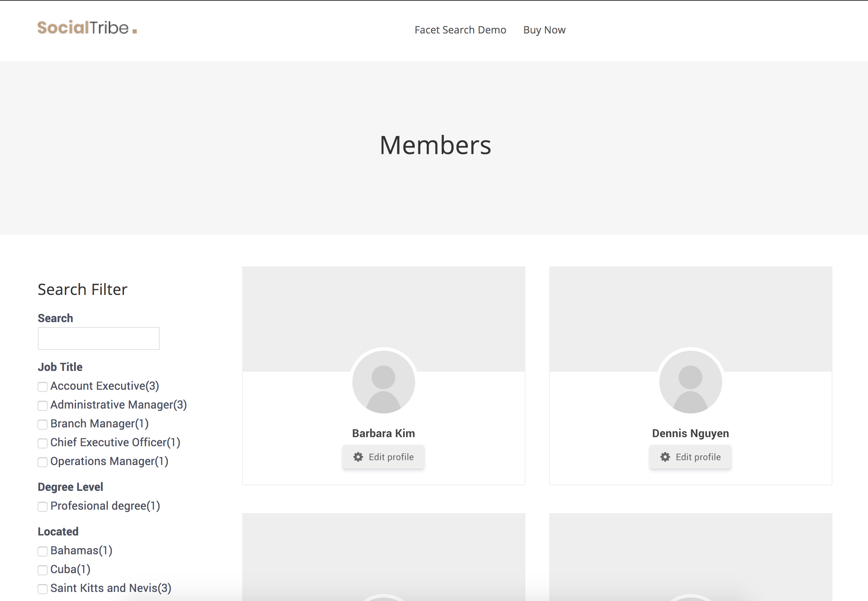Viewport: 868px width, 601px height.
Task: Open the Barbara Kim name link
Action: click(x=383, y=433)
